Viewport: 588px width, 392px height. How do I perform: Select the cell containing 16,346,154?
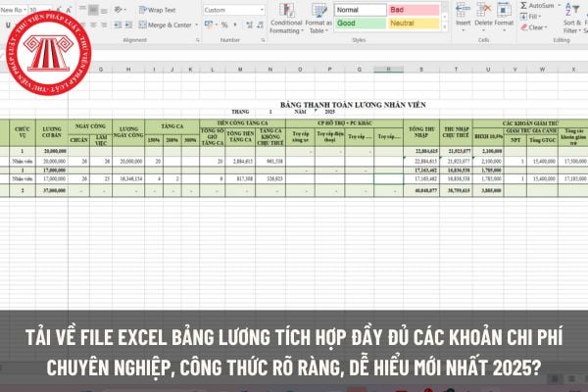point(128,179)
